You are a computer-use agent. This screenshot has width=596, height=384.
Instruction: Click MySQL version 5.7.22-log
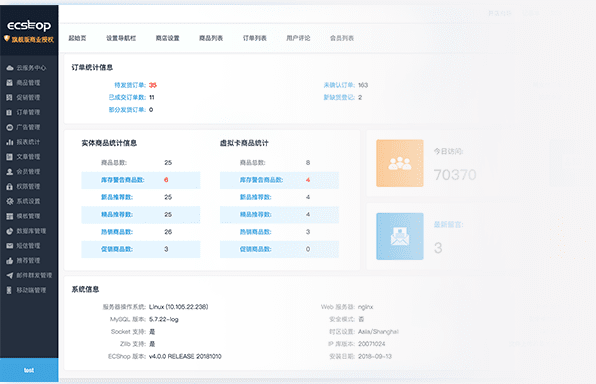click(x=163, y=319)
